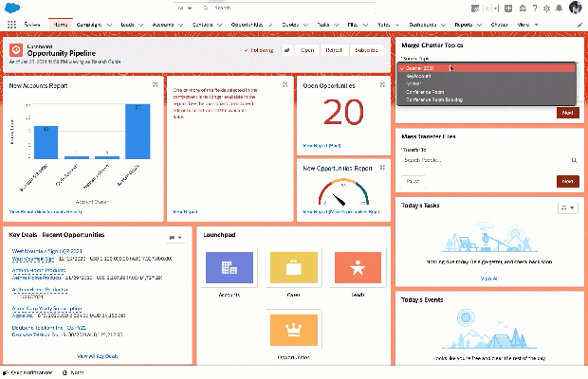
Task: Select Conference Room topic option
Action: point(487,92)
